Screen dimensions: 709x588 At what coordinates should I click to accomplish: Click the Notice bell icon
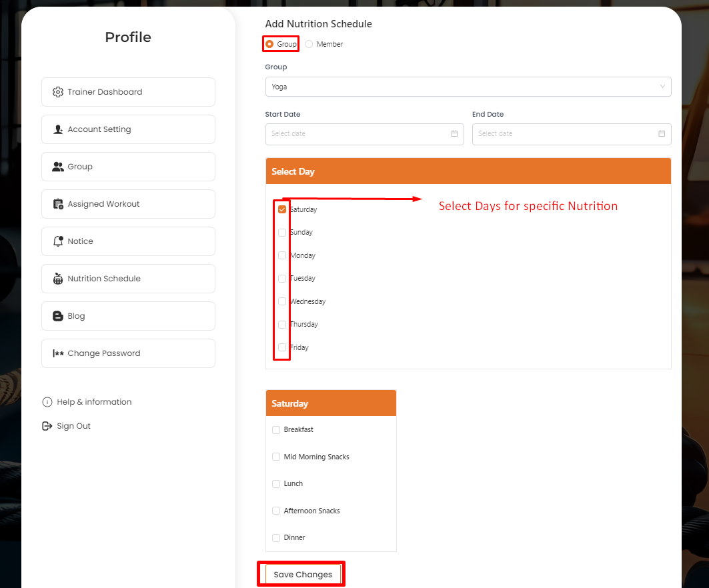(58, 241)
